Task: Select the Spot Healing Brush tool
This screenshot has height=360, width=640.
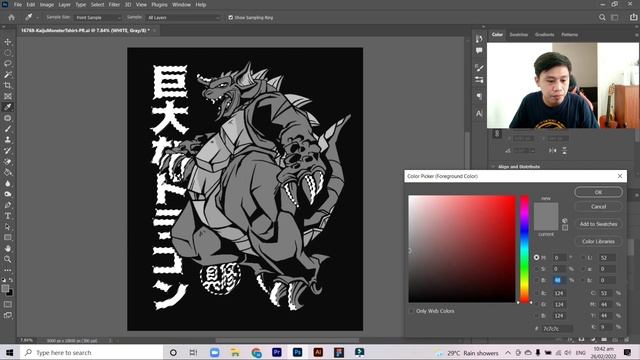Action: (8, 118)
